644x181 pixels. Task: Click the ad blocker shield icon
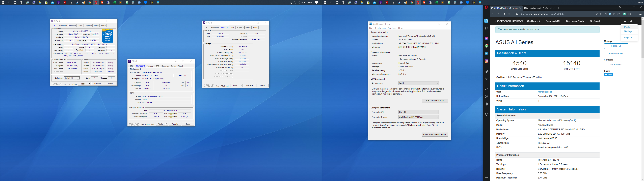[x=609, y=14]
